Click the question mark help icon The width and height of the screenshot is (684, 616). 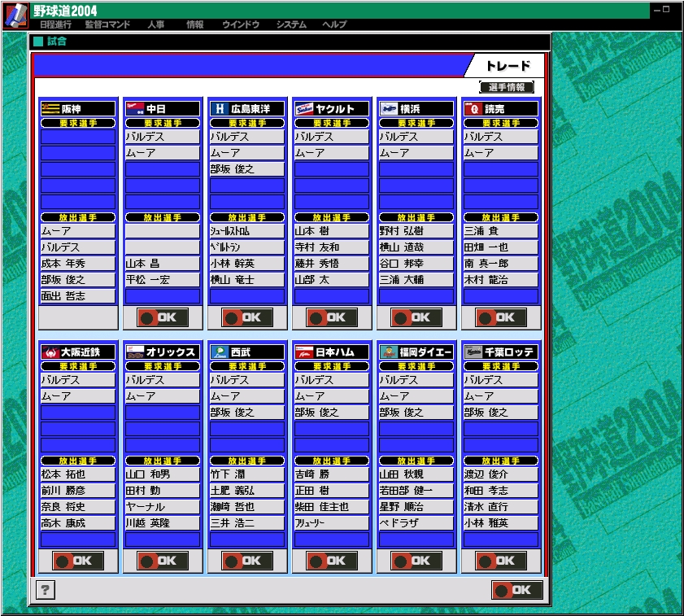click(46, 591)
